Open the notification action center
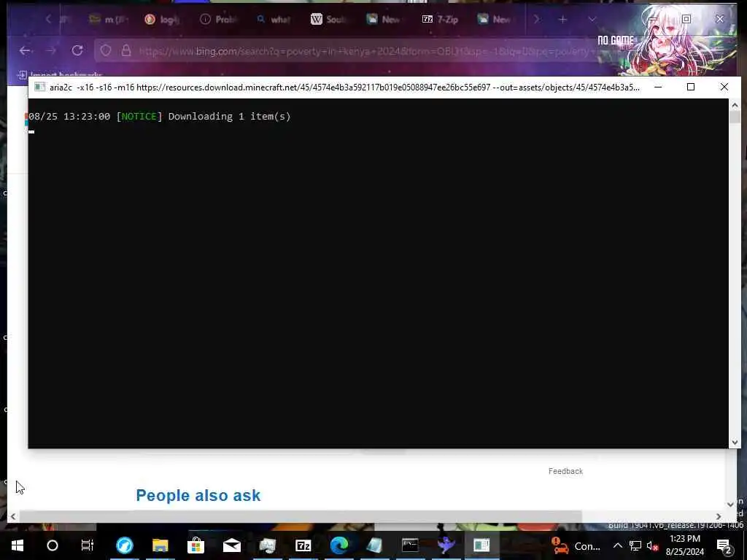Screen dimensions: 747x560 tap(724, 545)
